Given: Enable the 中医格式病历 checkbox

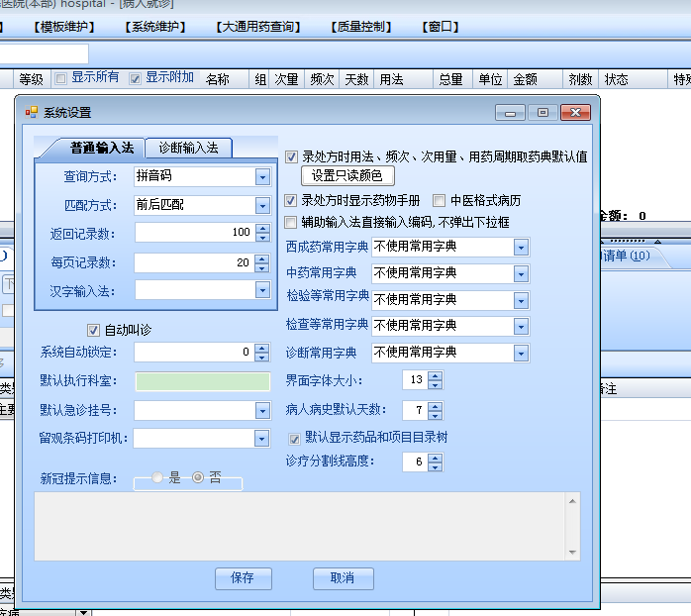Looking at the screenshot, I should (x=439, y=201).
